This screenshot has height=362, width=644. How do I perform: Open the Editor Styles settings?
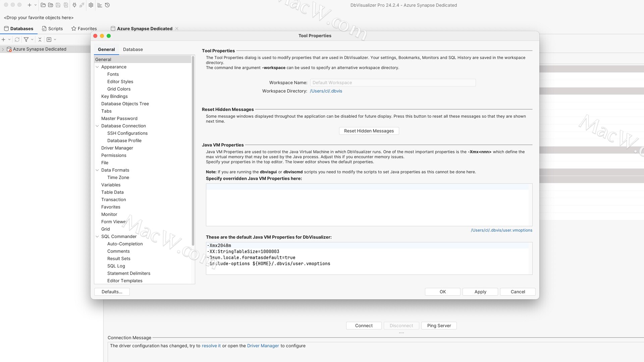click(120, 82)
